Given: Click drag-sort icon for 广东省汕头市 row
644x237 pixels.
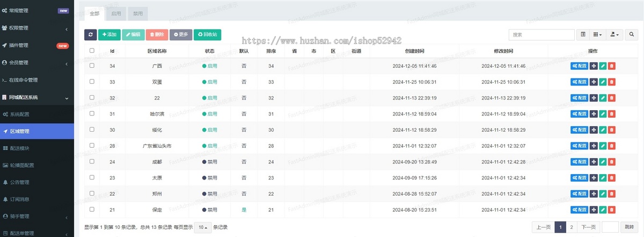Looking at the screenshot, I should 594,146.
